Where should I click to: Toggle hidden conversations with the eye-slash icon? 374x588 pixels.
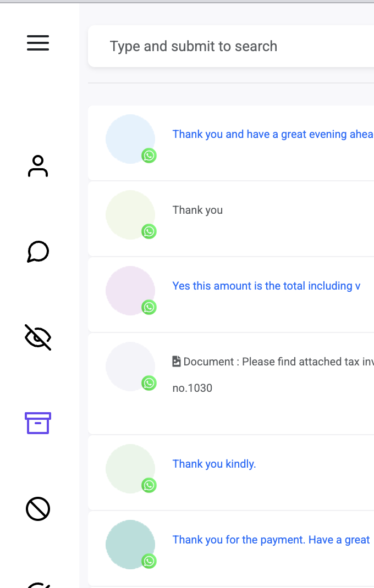click(37, 337)
